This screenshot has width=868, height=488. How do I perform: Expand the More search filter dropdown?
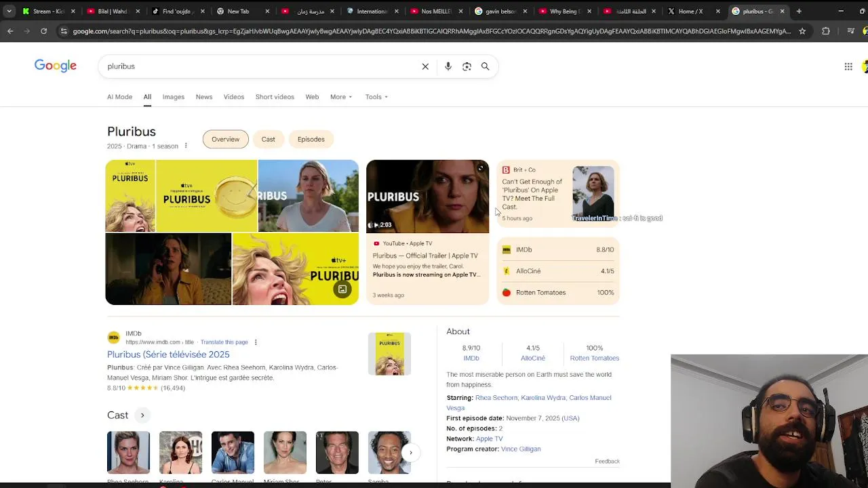click(341, 97)
